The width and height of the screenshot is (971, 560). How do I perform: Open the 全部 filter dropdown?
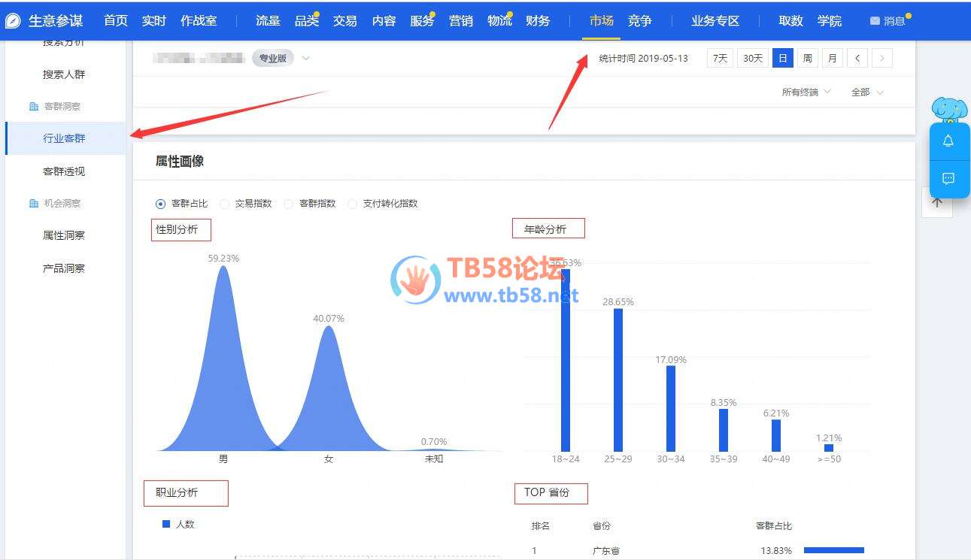coord(867,92)
